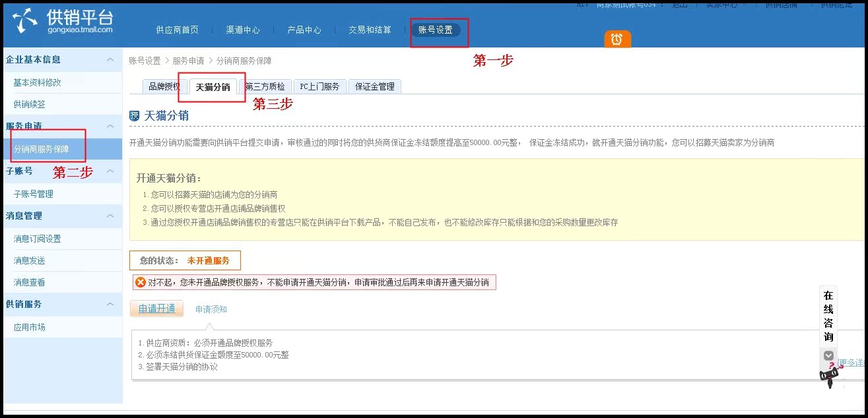The height and width of the screenshot is (418, 868).
Task: Click the 供销平台 logo
Action: click(x=63, y=21)
